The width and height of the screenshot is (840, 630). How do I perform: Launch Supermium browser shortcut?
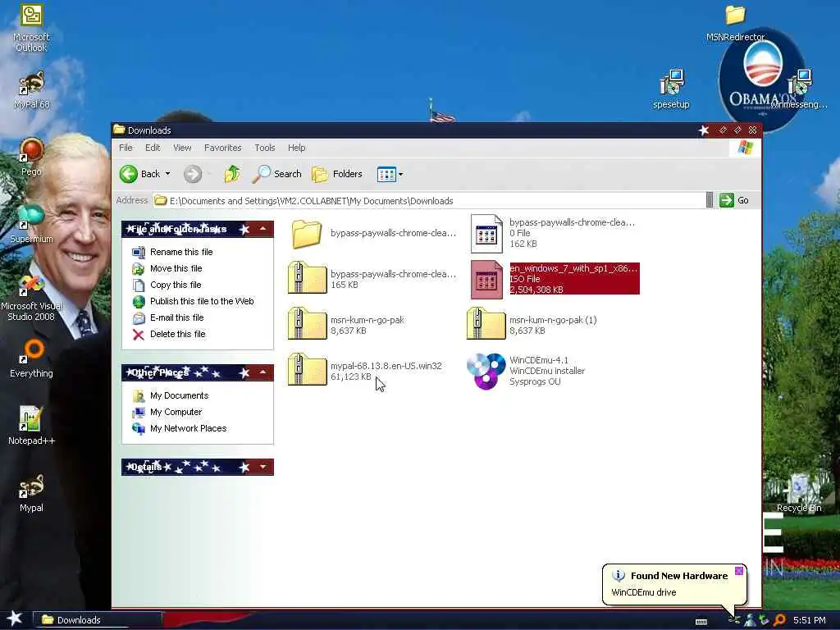tap(31, 224)
